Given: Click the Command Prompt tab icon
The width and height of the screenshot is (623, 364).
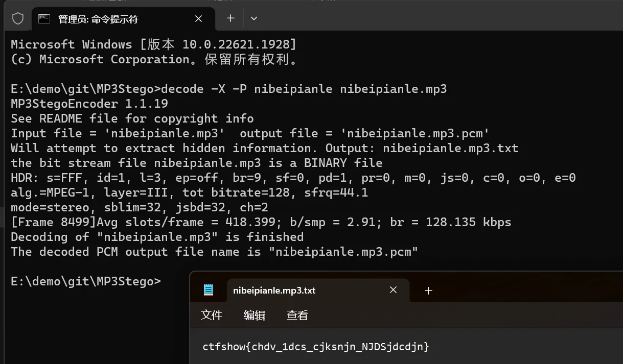Looking at the screenshot, I should click(x=45, y=19).
